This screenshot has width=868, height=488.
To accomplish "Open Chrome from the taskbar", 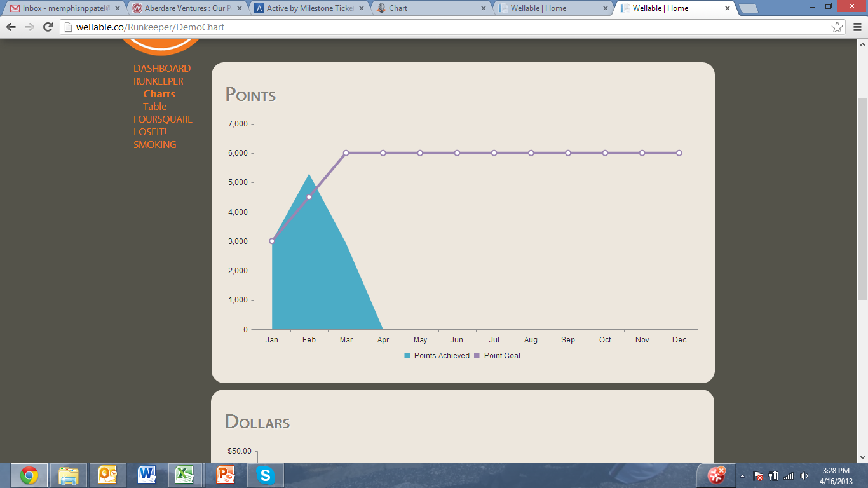I will click(x=29, y=475).
